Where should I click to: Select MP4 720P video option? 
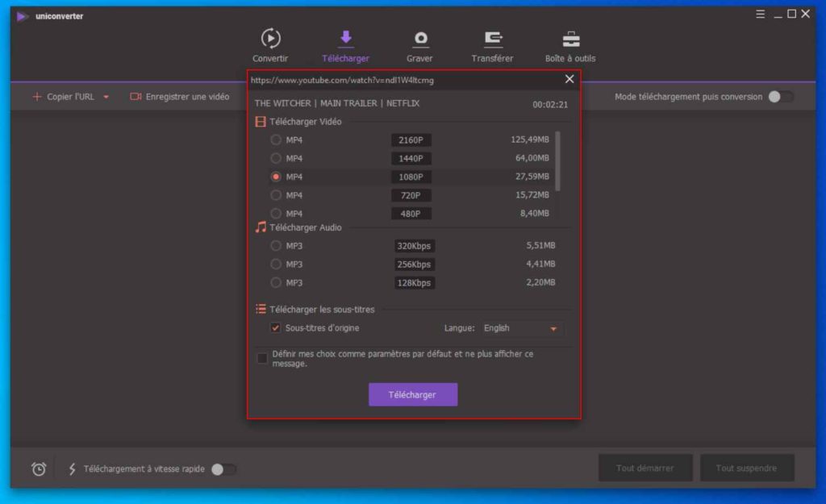point(276,195)
